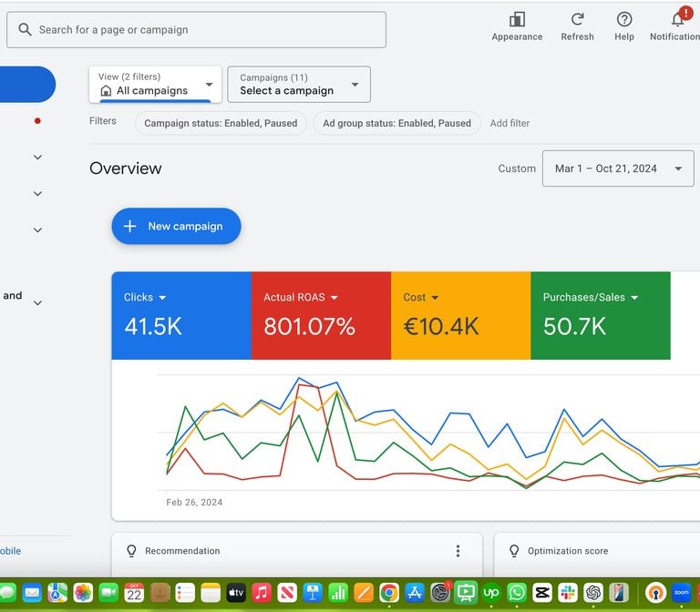Open FaceTime from the Dock
Viewport: 700px width, 612px height.
pos(108,593)
